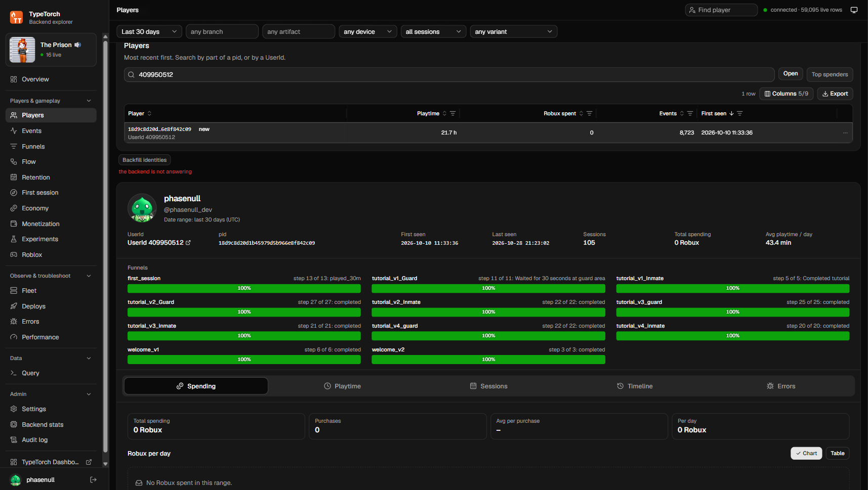The image size is (868, 490).
Task: Open the Overview page icon
Action: [x=14, y=79]
